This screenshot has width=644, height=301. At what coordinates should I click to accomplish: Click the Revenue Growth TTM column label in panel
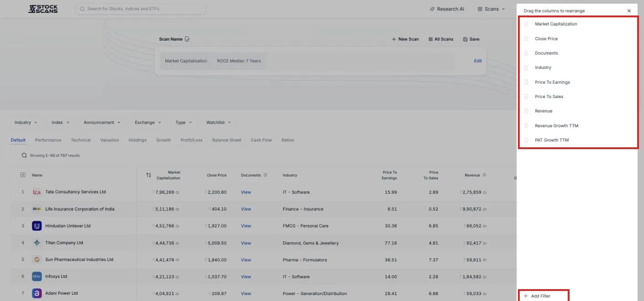tap(556, 126)
